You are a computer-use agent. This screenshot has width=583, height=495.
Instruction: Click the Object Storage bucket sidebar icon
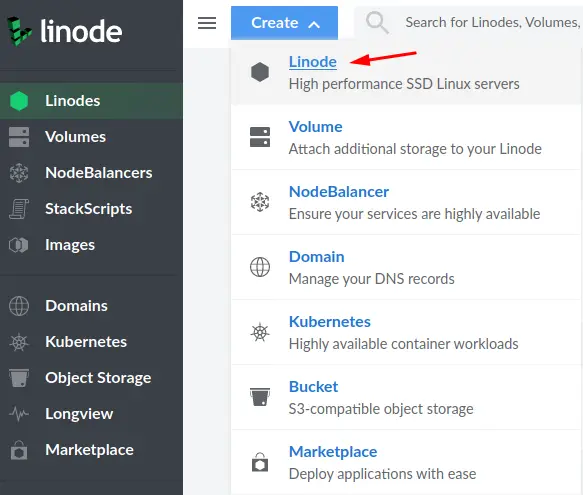point(19,378)
